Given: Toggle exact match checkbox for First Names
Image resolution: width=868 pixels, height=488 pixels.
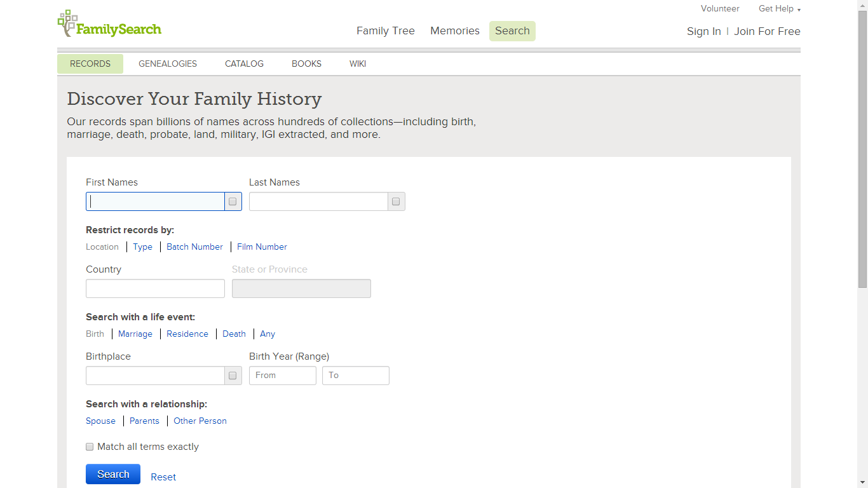Looking at the screenshot, I should pos(233,201).
